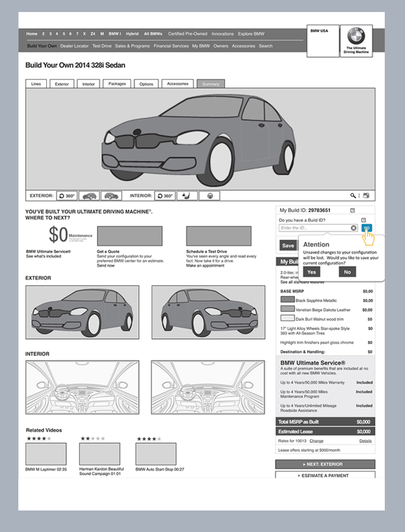405x532 pixels.
Task: Clear the Build ID field with X
Action: (x=353, y=228)
